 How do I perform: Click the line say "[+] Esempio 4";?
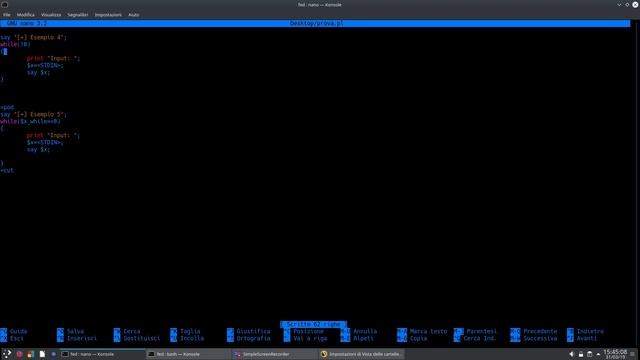coord(33,37)
